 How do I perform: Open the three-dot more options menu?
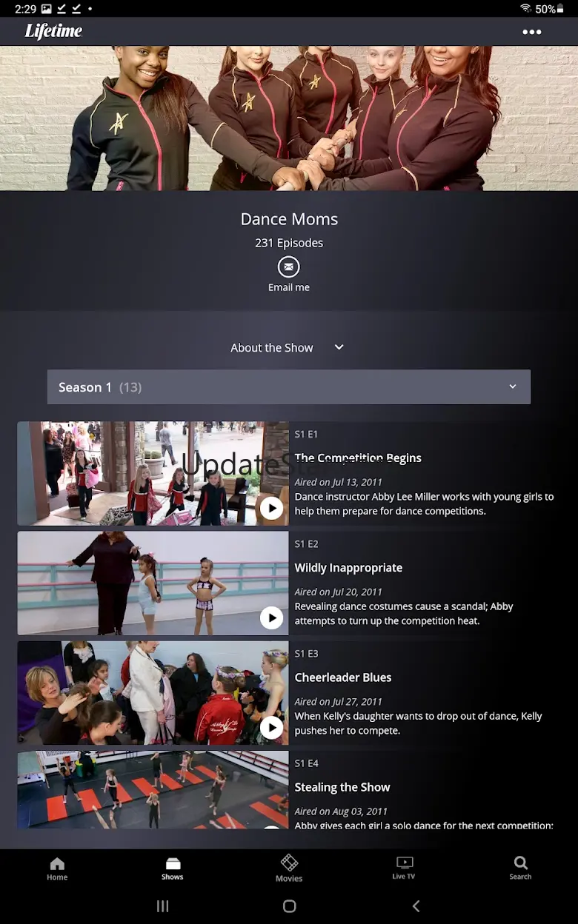(x=531, y=32)
